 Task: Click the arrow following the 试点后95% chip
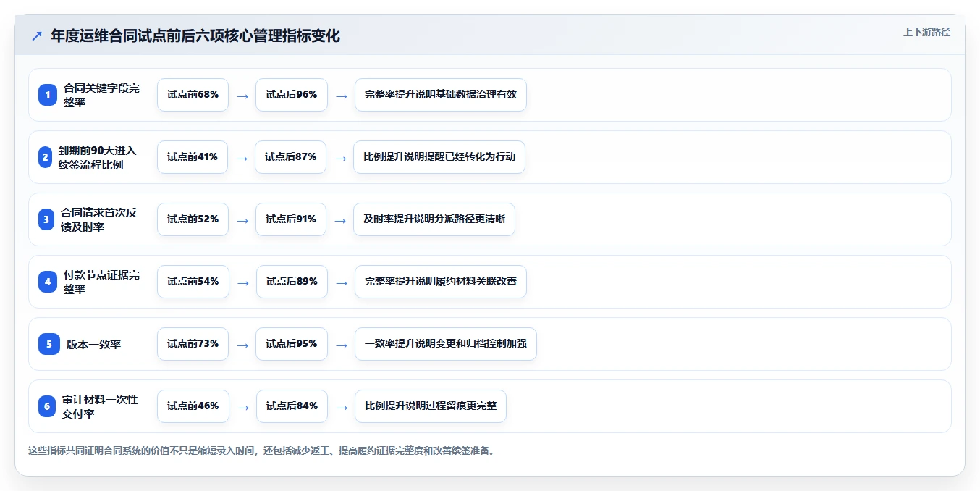tap(341, 345)
